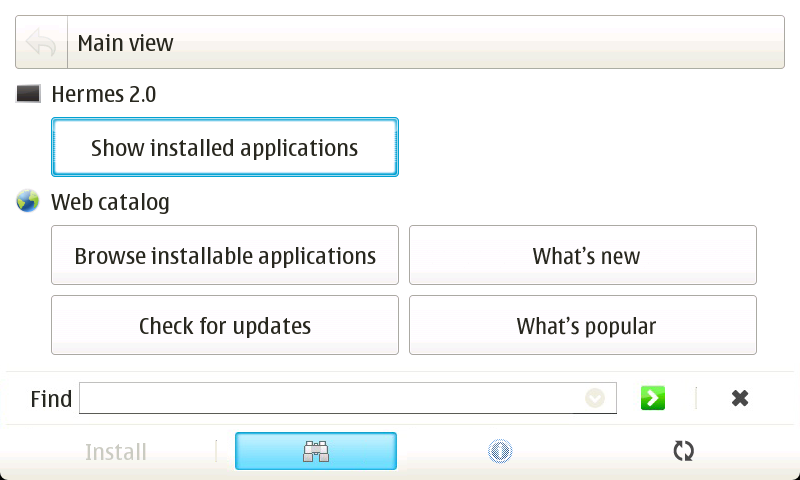Screen dimensions: 800x480
Task: Click the Web catalog globe icon
Action: [28, 202]
